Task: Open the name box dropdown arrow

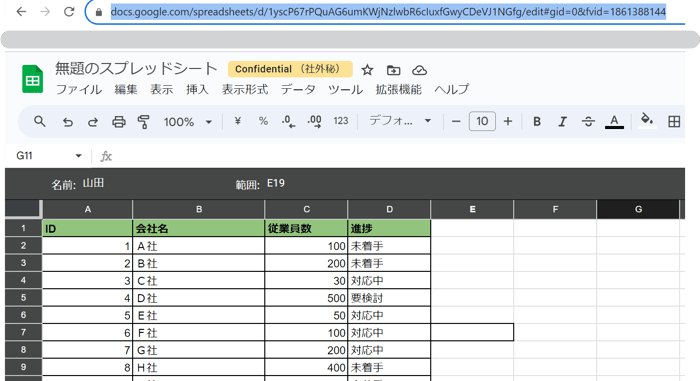Action: (79, 156)
